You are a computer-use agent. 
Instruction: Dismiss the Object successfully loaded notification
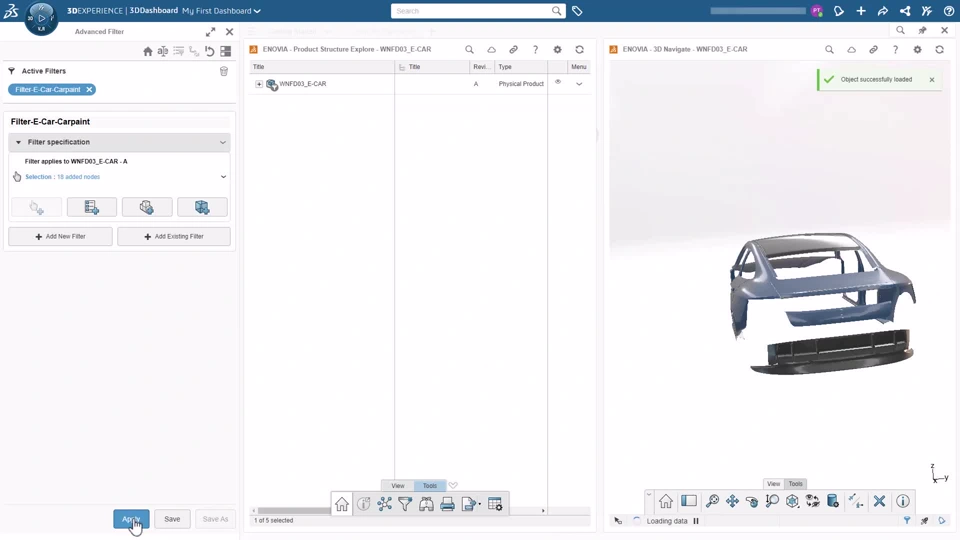(x=932, y=80)
